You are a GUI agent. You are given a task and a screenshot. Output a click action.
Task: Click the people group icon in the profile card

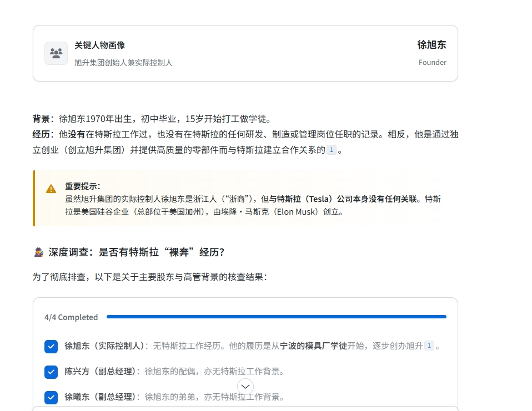click(56, 53)
